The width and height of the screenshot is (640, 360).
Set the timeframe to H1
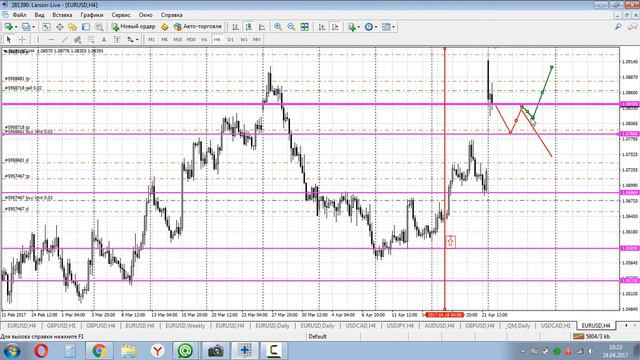point(204,40)
